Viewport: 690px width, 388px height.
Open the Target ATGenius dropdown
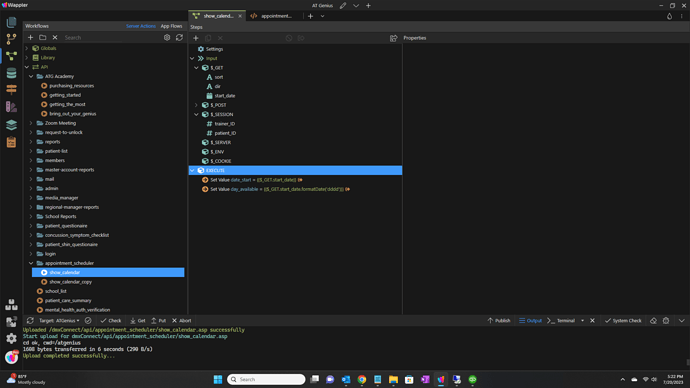[59, 321]
